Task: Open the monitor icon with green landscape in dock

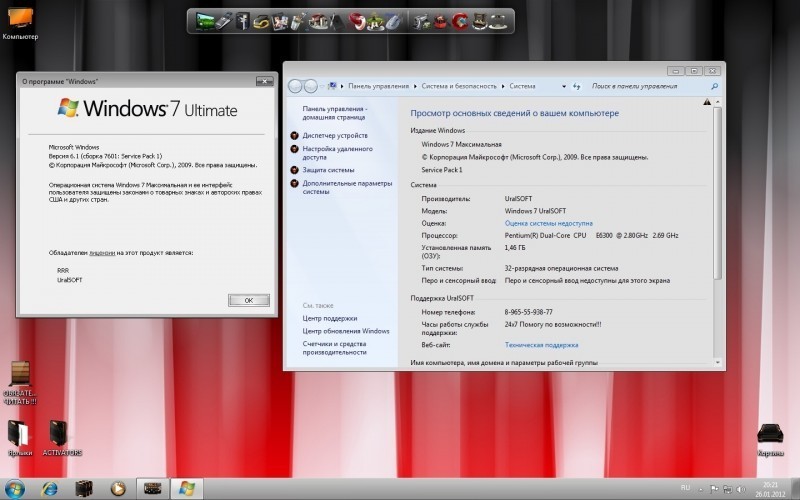Action: (205, 21)
